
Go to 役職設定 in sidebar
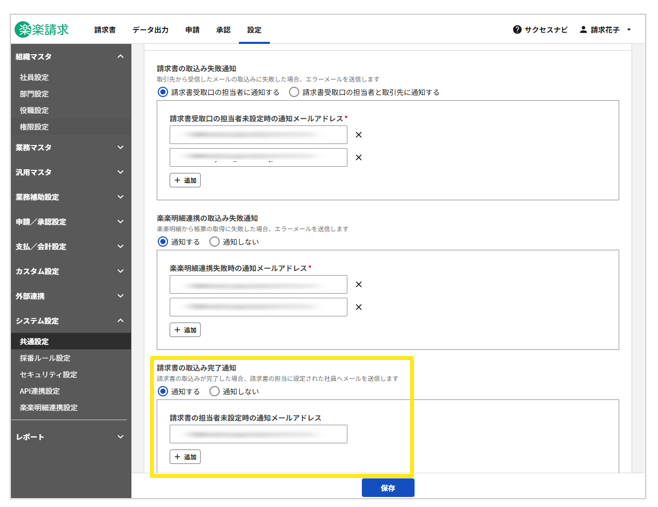[x=34, y=110]
